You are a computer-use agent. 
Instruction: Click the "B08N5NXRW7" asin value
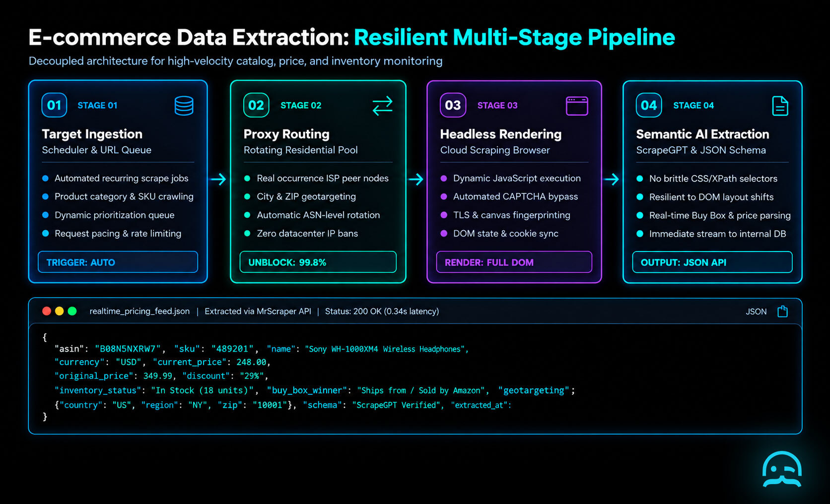(128, 349)
